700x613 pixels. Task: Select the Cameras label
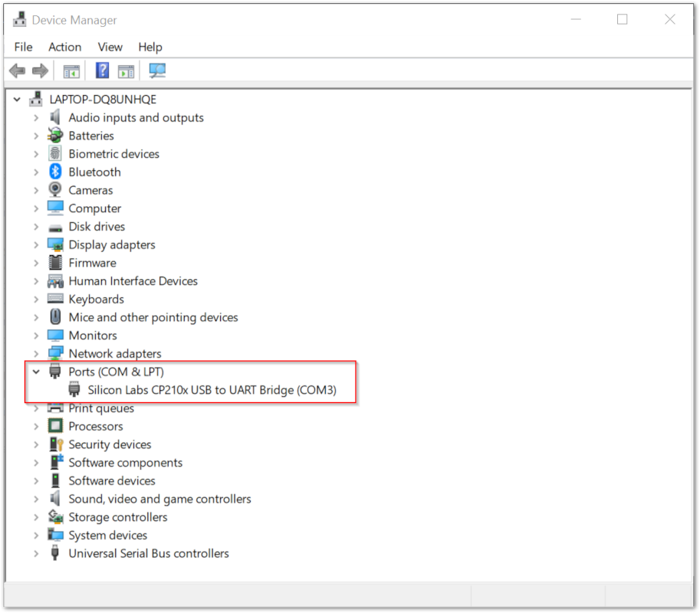pyautogui.click(x=90, y=190)
